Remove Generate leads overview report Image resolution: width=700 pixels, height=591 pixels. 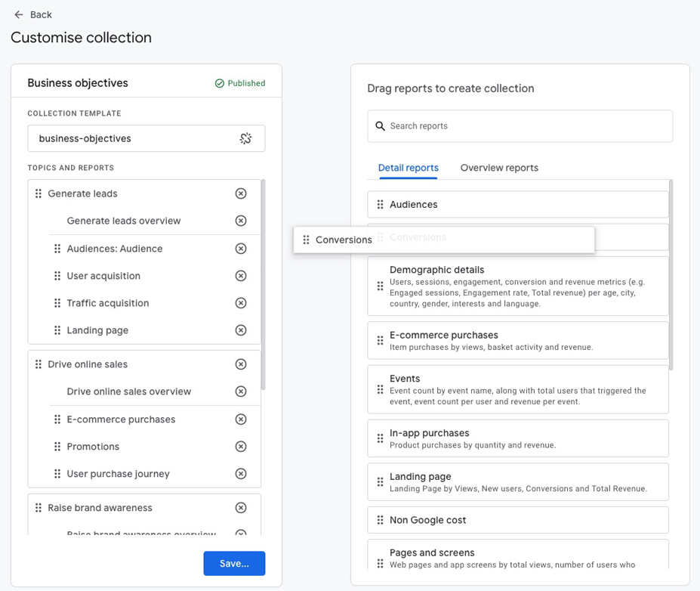(241, 221)
